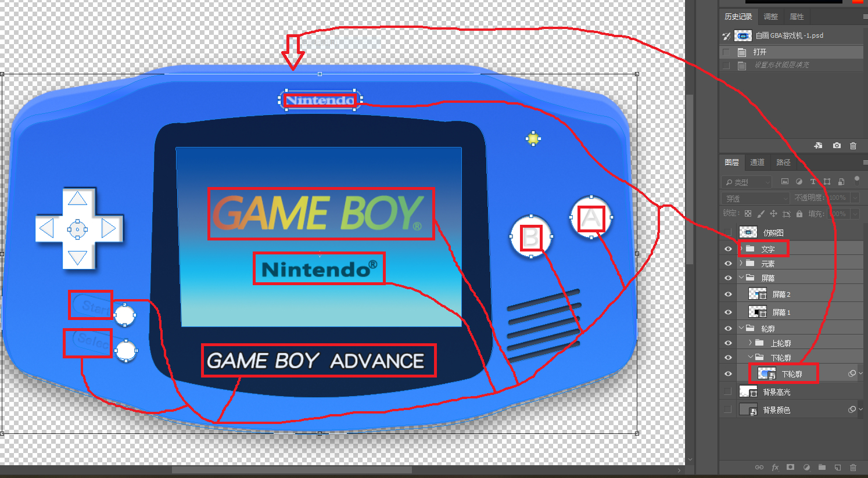Set history brush source to 打开 state
The image size is (868, 478).
point(726,52)
